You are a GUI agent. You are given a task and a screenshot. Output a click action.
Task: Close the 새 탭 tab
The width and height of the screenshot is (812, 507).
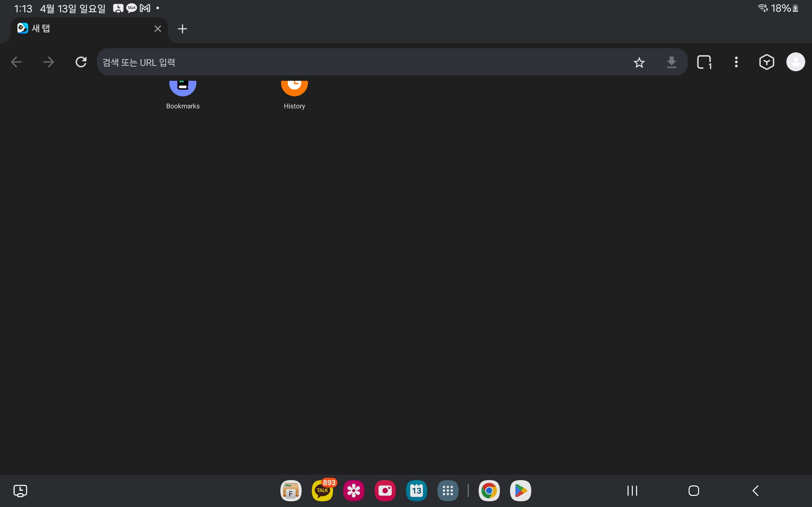tap(158, 29)
